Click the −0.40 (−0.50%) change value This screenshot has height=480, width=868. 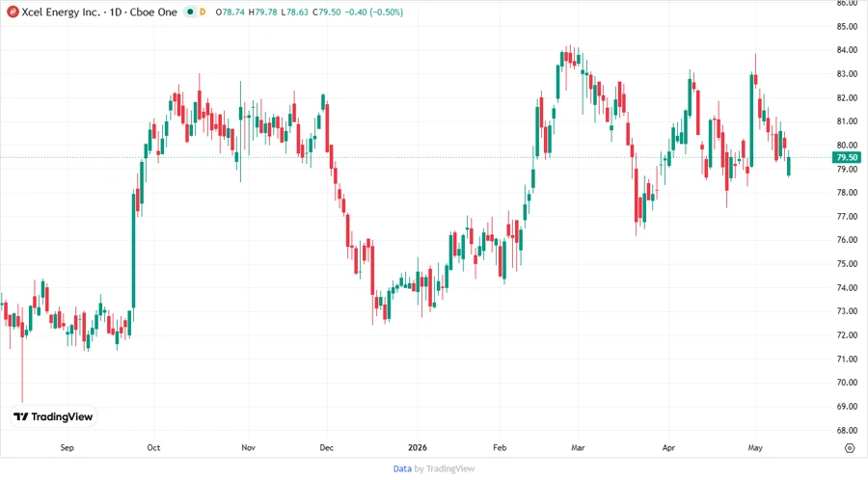tap(374, 13)
